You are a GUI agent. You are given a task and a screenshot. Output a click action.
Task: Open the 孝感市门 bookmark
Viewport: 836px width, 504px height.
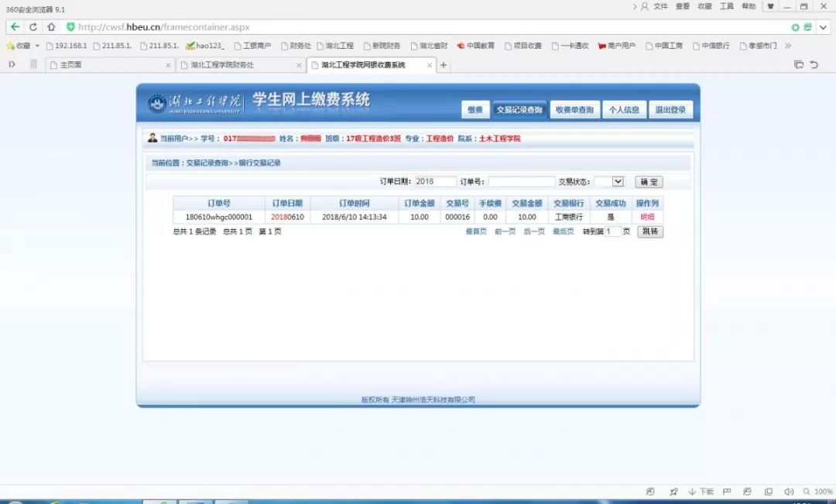(758, 46)
